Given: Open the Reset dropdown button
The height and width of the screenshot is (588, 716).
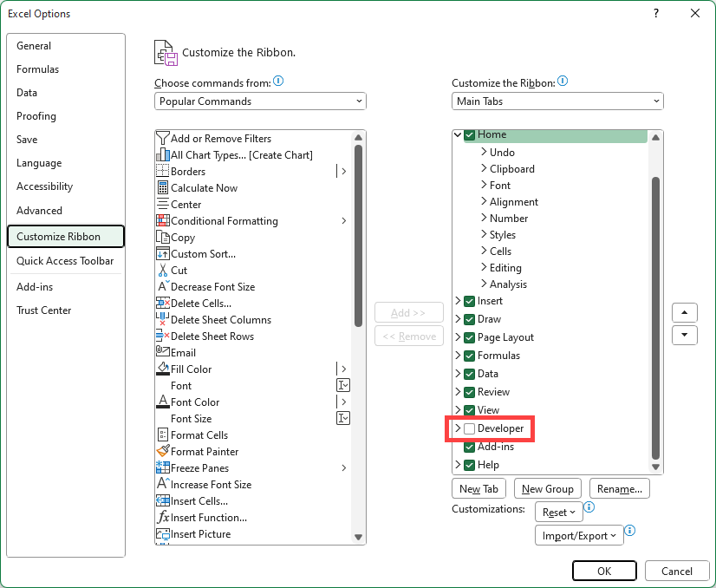Looking at the screenshot, I should [x=558, y=513].
